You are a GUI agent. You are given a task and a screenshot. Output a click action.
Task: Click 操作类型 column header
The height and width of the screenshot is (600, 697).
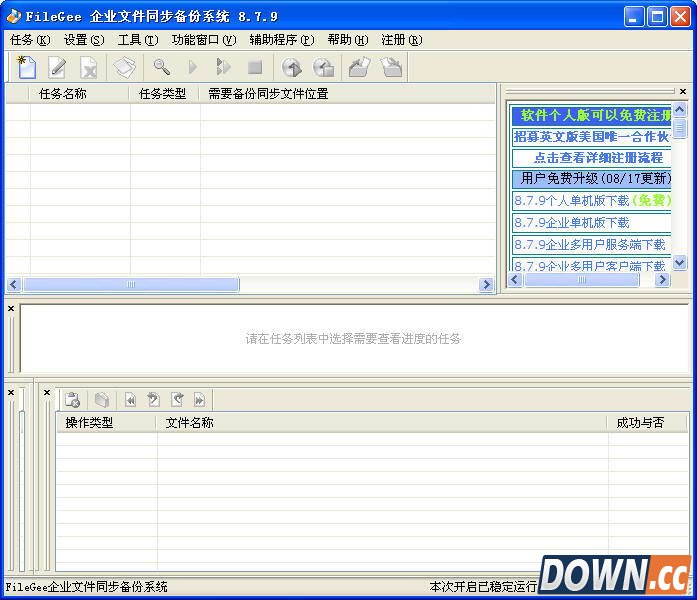(106, 423)
